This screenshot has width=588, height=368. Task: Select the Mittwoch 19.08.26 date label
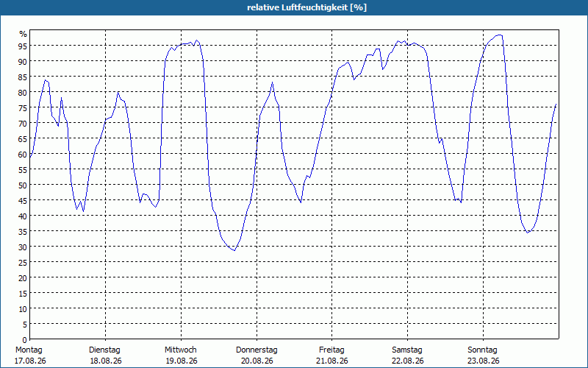click(x=181, y=355)
